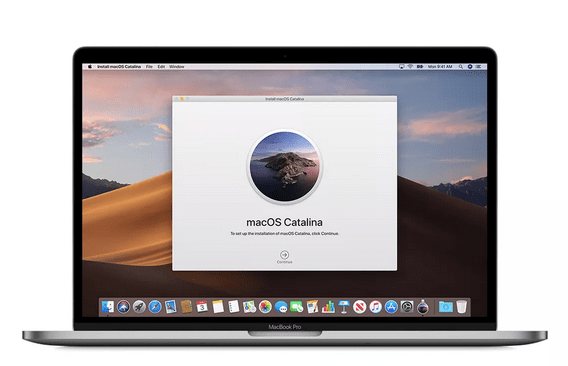Open News icon in the dock

tap(359, 307)
